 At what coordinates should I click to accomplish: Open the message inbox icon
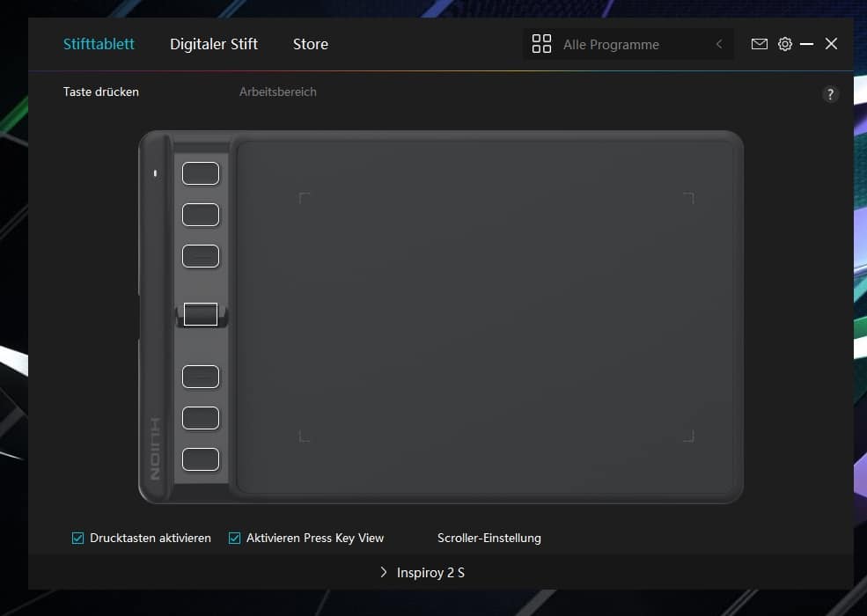pyautogui.click(x=760, y=43)
